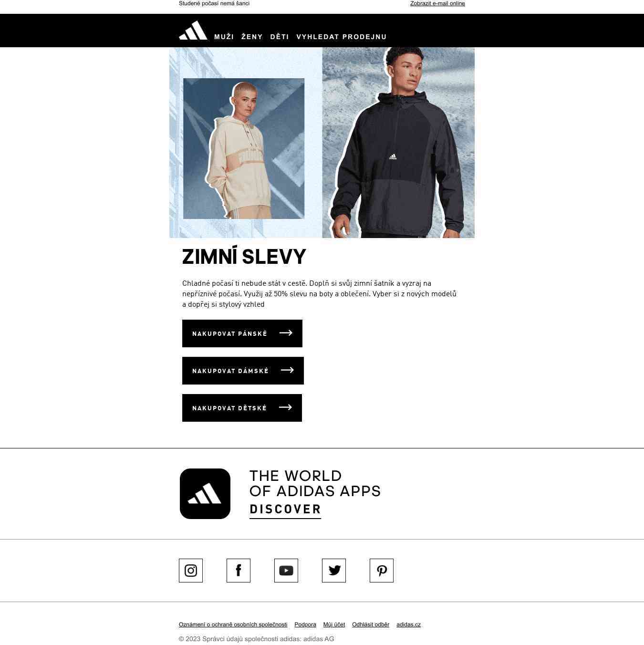Click the 'Odhlásit odběr' unsubscribe link
Screen dimensions: 644x645
click(x=371, y=624)
